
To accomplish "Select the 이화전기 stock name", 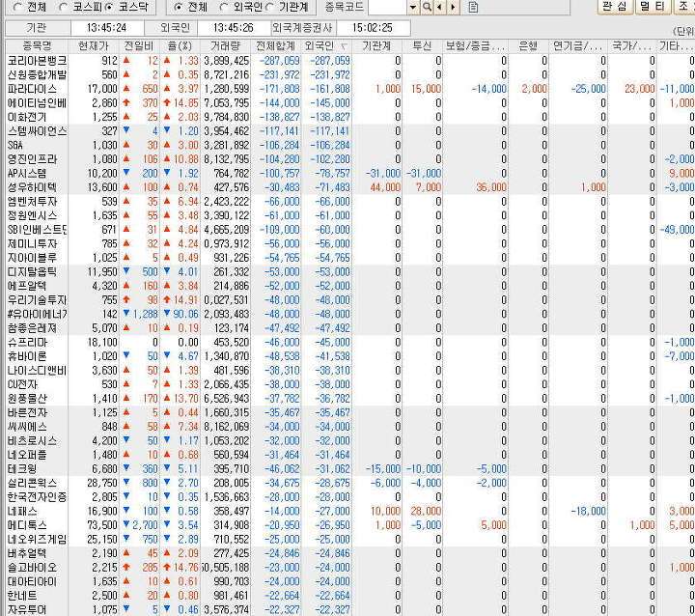I will pos(27,118).
